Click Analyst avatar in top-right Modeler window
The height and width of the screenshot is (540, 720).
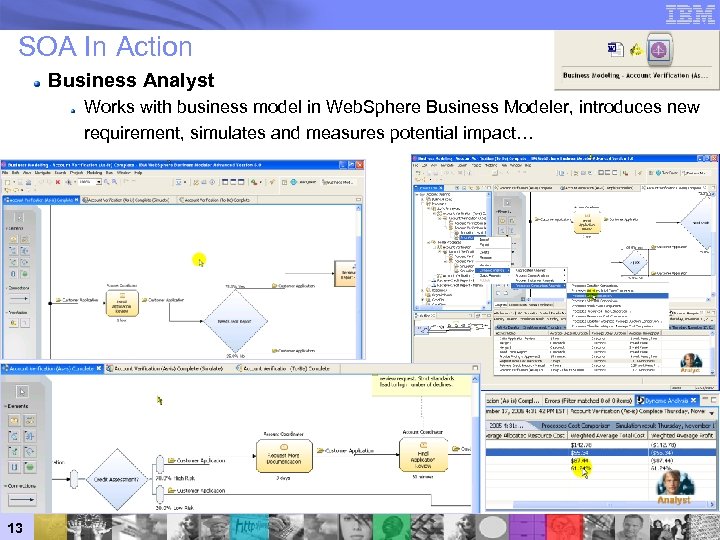coord(690,362)
